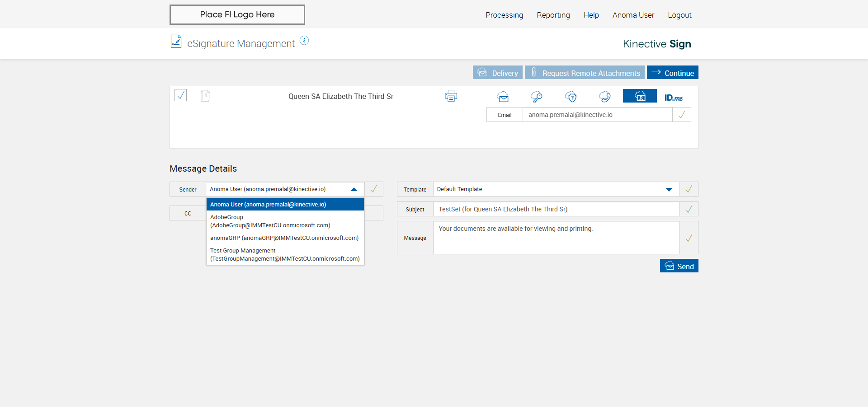Choose the ID.me verification option

click(673, 98)
